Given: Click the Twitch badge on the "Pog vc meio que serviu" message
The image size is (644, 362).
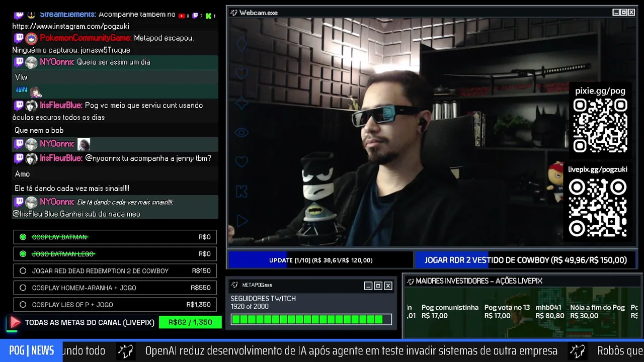Looking at the screenshot, I should click(19, 106).
